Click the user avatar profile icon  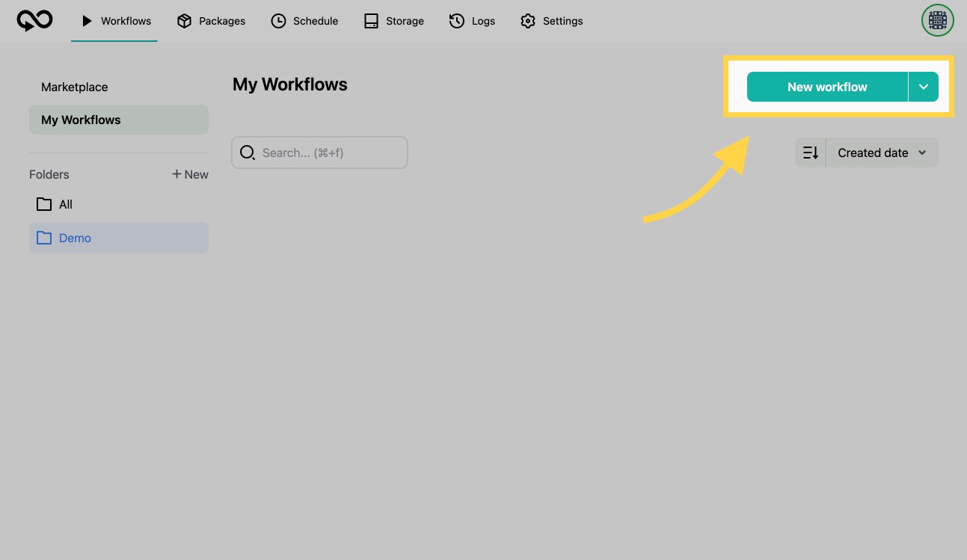coord(937,21)
